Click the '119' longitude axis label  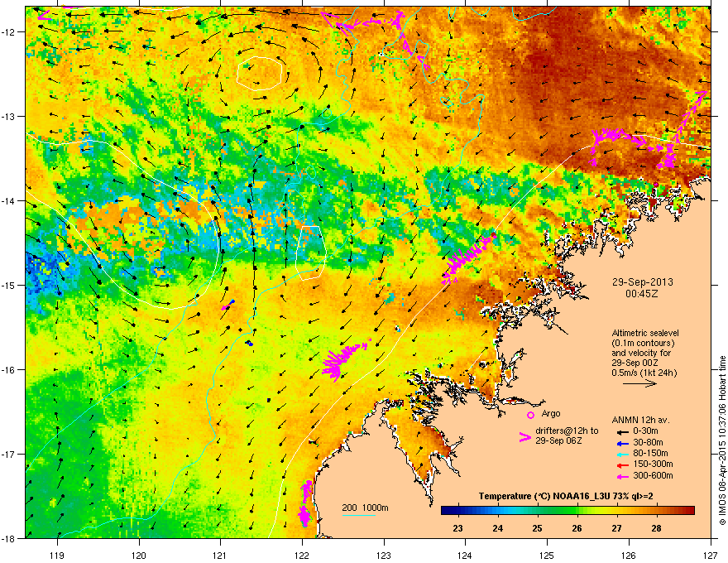click(x=57, y=555)
